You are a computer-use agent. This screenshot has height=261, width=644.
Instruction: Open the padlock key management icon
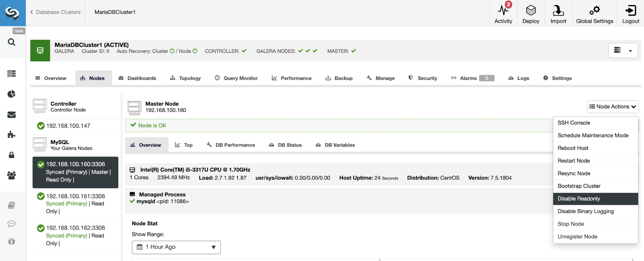(12, 155)
